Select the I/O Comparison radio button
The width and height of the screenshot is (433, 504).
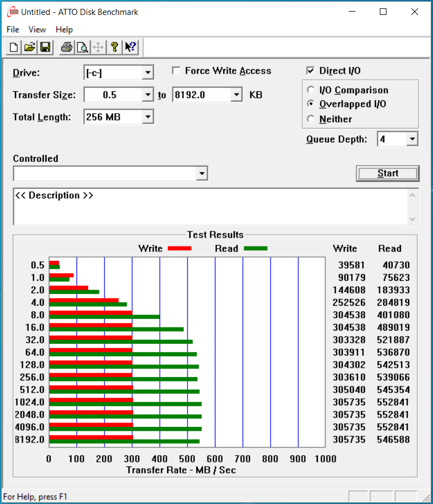311,90
